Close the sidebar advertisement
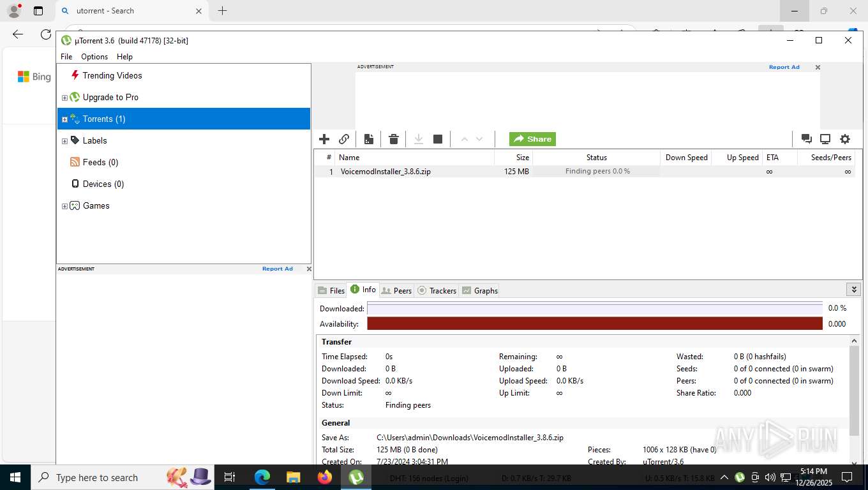Image resolution: width=868 pixels, height=490 pixels. (x=309, y=269)
